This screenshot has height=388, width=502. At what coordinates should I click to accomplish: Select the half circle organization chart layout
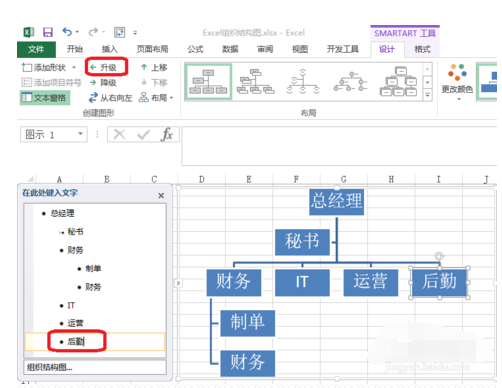pyautogui.click(x=303, y=82)
